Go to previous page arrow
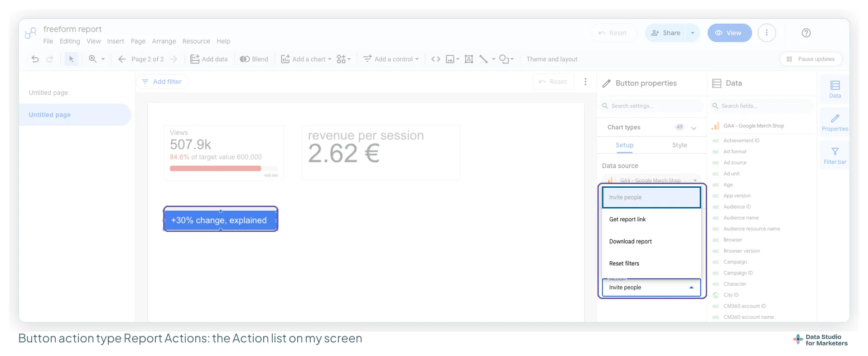Screen dimensions: 868x356 (x=121, y=59)
